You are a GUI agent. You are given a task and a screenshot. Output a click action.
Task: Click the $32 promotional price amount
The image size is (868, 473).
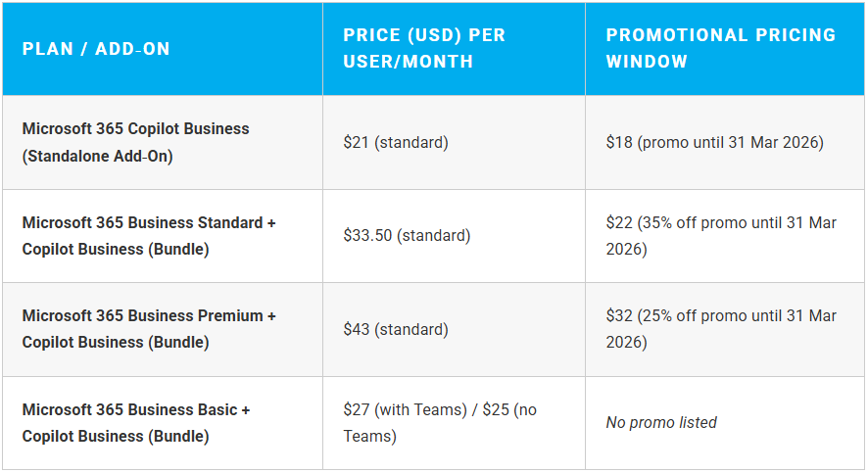(x=619, y=316)
